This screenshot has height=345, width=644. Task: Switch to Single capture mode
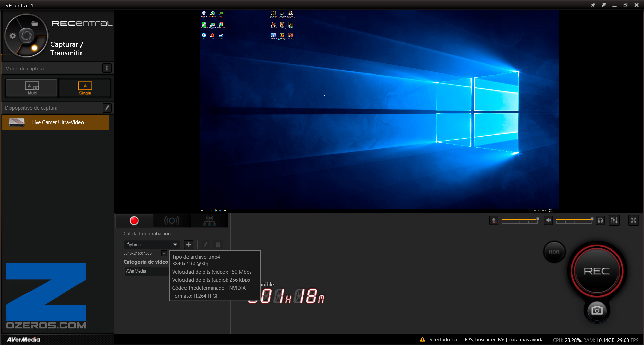(85, 88)
